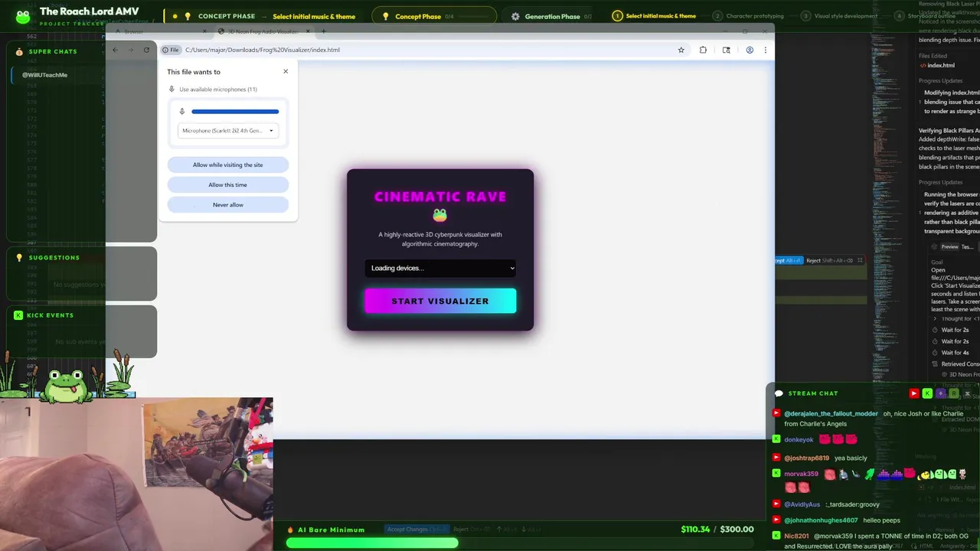Select step 3 Visual style development

tap(840, 16)
